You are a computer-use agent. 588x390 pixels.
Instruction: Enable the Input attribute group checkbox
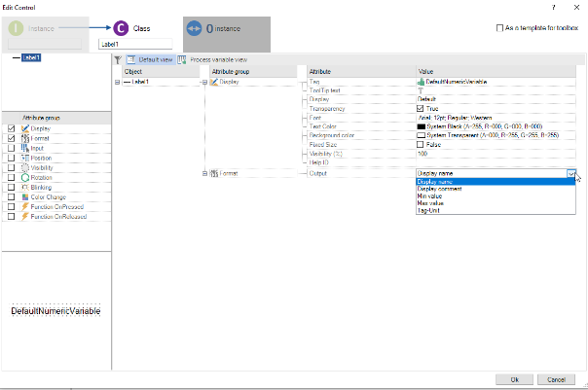(x=12, y=148)
